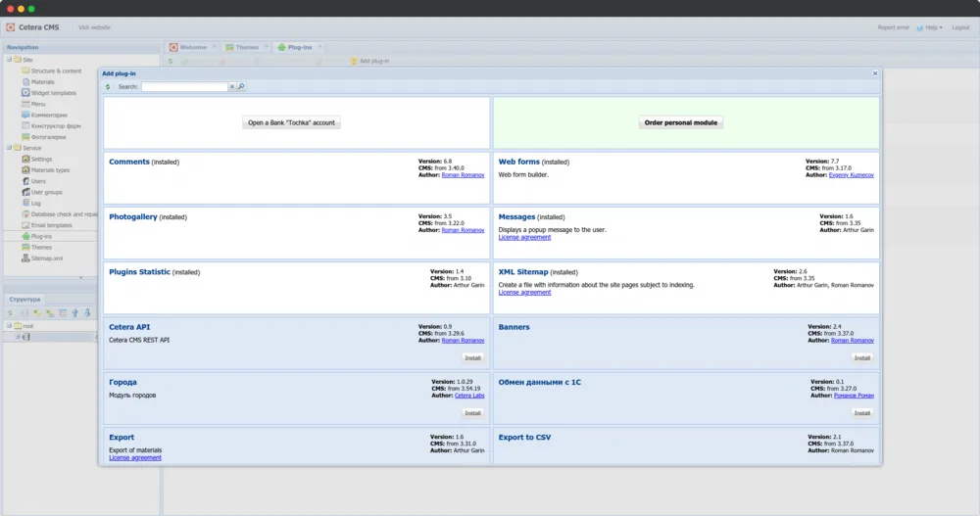Click the Конструктор форм icon
This screenshot has height=516, width=980.
25,125
